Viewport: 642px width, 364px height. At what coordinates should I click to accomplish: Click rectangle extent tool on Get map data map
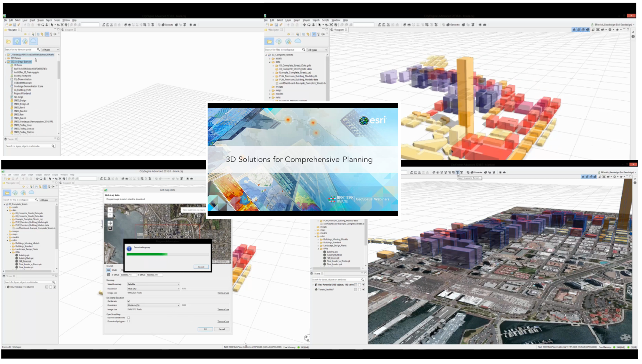(110, 228)
